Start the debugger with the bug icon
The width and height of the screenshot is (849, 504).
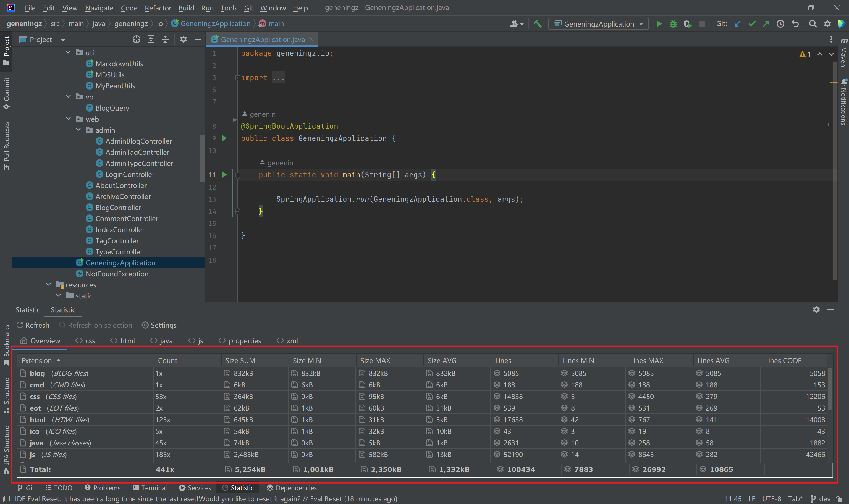coord(673,24)
